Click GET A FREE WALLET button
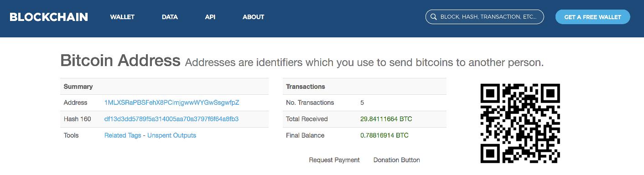The image size is (644, 175). tap(592, 17)
